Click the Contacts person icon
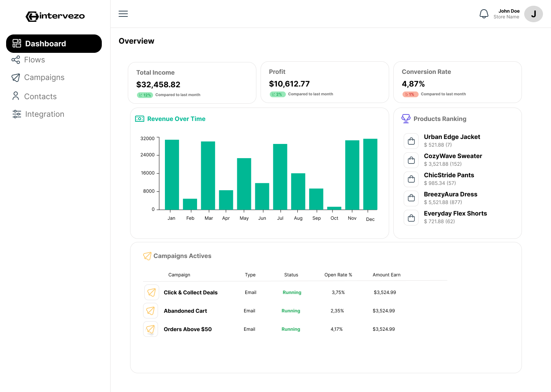551x392 pixels. point(16,96)
